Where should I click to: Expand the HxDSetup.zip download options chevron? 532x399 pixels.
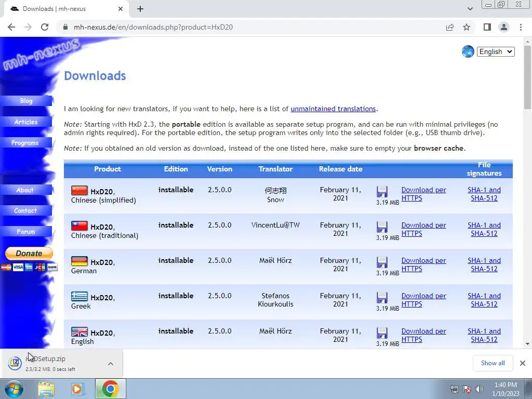click(x=111, y=364)
